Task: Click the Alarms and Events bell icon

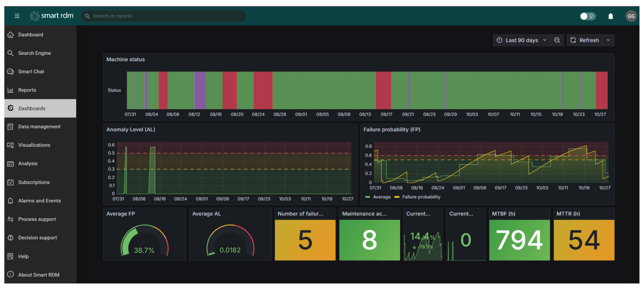Action: point(10,201)
